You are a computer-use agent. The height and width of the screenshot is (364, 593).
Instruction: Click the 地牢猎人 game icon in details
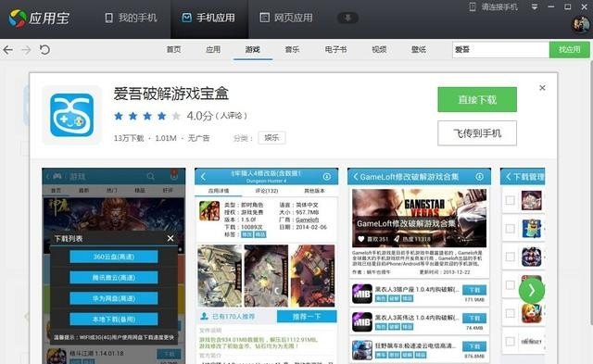[209, 211]
